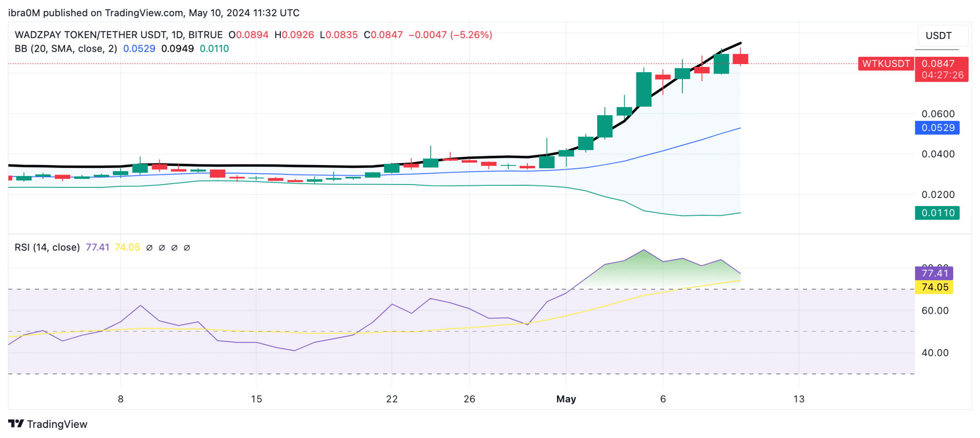Click the 15 date label on time axis
The image size is (980, 438).
point(256,399)
